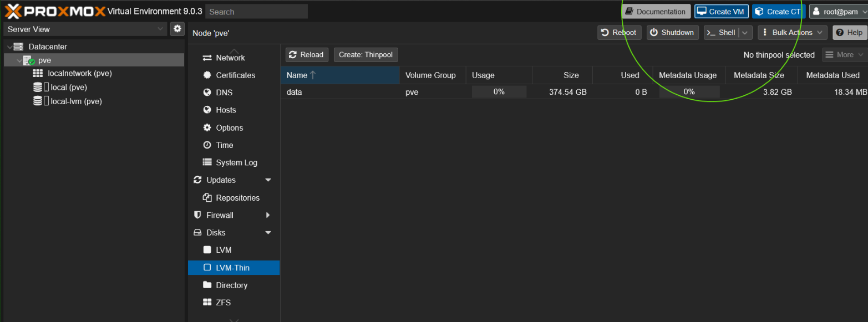Collapse the Updates submenu arrow
Screen dimensions: 868x322
[268, 180]
